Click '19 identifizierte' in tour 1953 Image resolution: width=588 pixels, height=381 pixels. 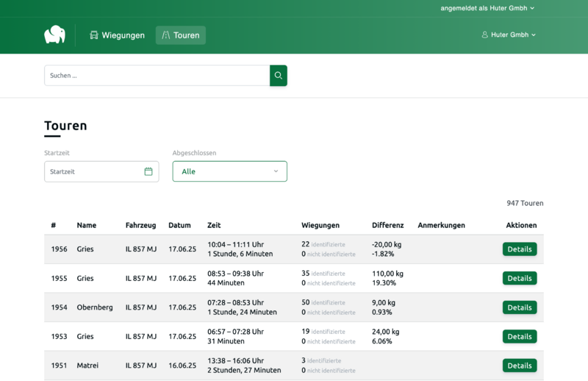[x=323, y=332]
